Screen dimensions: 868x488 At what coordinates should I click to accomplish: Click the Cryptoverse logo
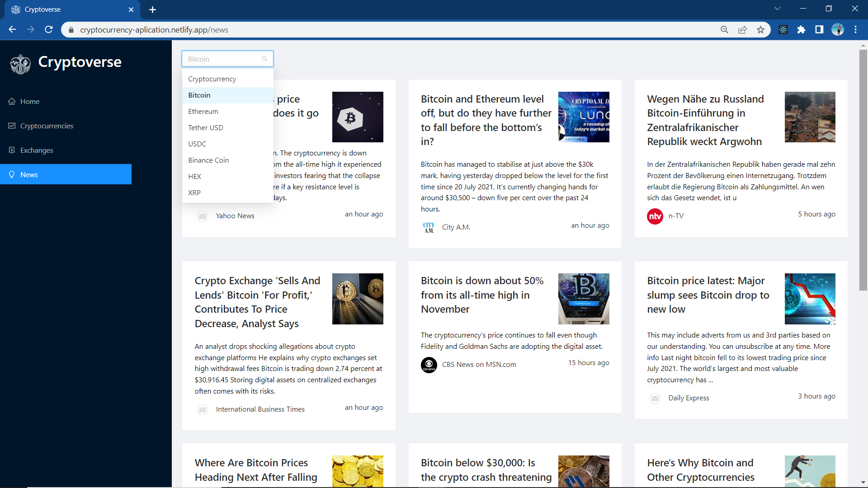pyautogui.click(x=20, y=64)
